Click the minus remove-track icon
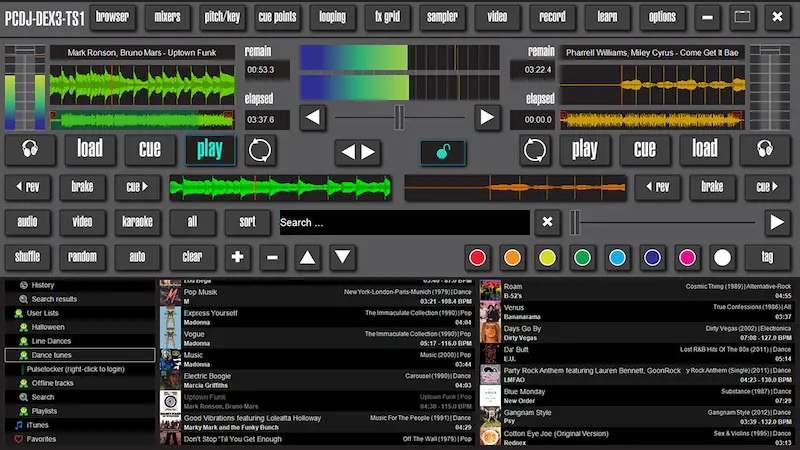The height and width of the screenshot is (450, 800). (x=272, y=257)
